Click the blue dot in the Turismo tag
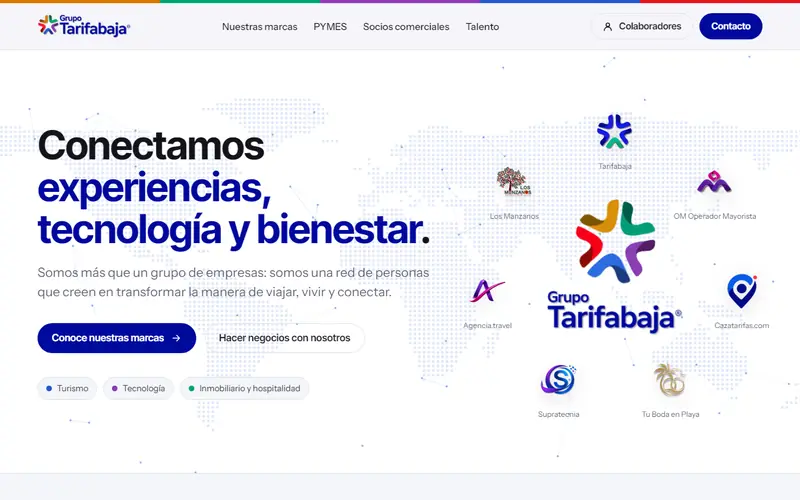 49,388
